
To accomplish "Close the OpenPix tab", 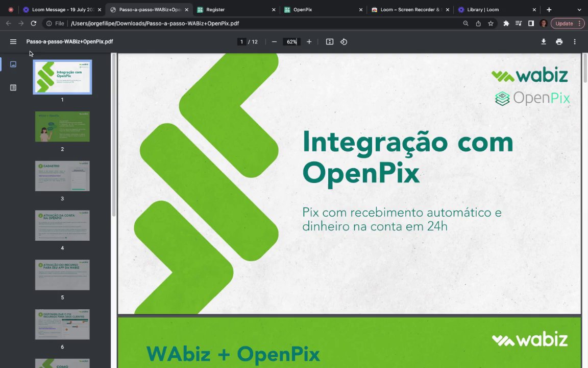I will click(x=361, y=10).
